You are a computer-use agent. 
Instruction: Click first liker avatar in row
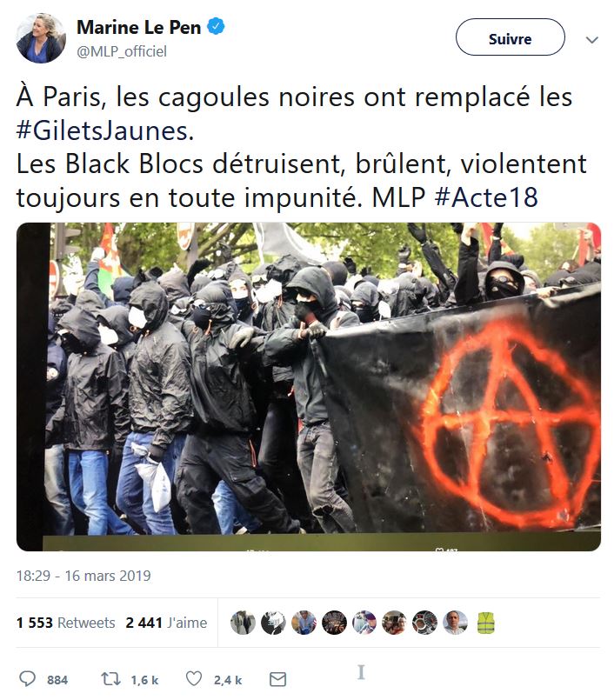(243, 623)
